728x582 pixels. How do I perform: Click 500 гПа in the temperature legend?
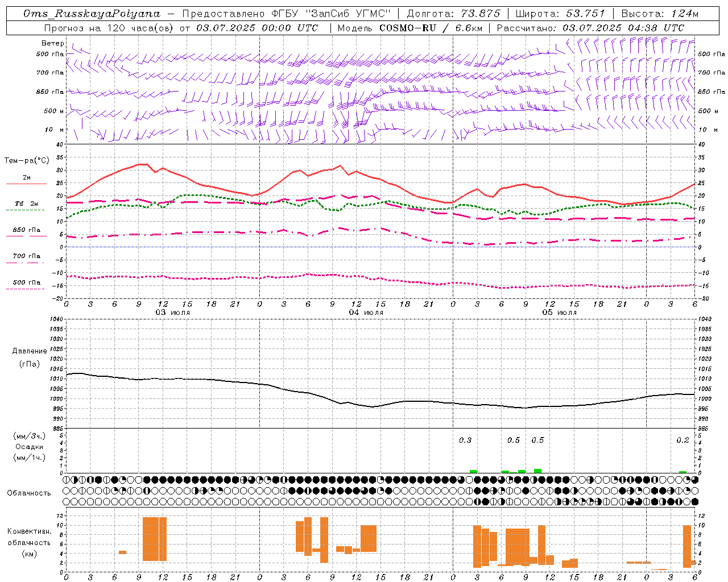(26, 282)
